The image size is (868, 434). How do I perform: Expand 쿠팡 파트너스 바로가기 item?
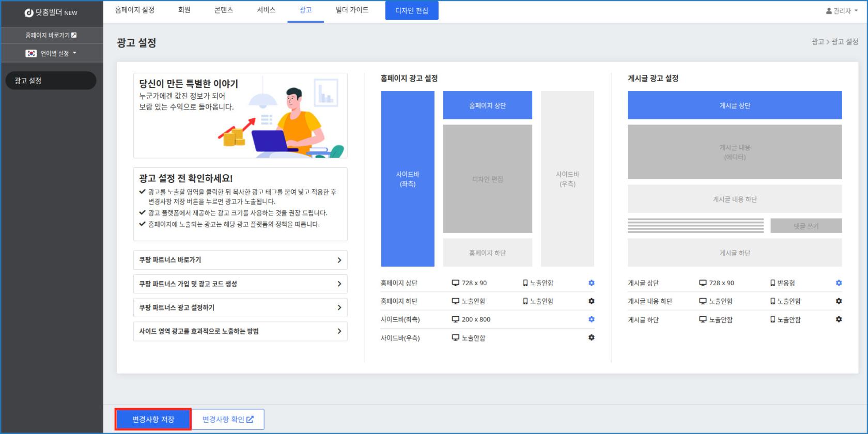[x=240, y=260]
